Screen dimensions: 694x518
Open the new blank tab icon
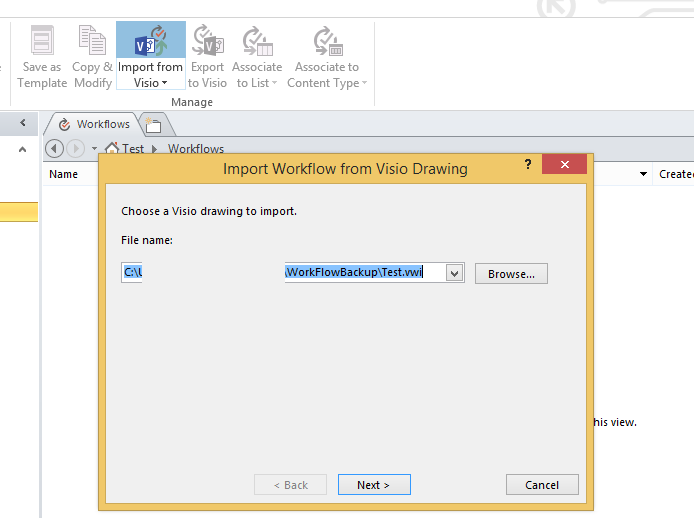(x=153, y=125)
